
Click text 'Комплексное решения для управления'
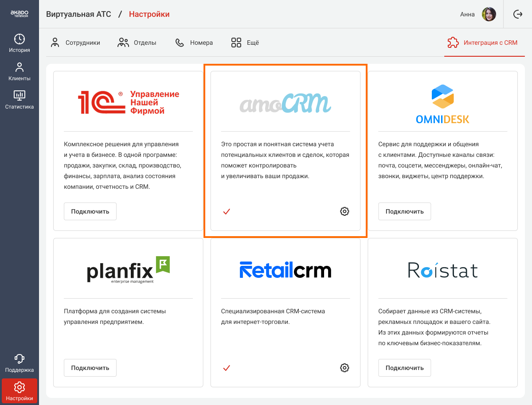[x=121, y=144]
